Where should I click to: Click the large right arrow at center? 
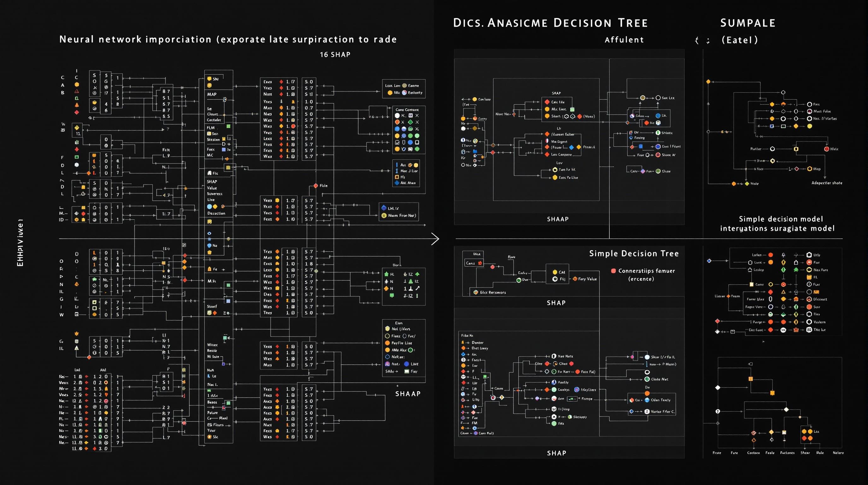tap(435, 239)
